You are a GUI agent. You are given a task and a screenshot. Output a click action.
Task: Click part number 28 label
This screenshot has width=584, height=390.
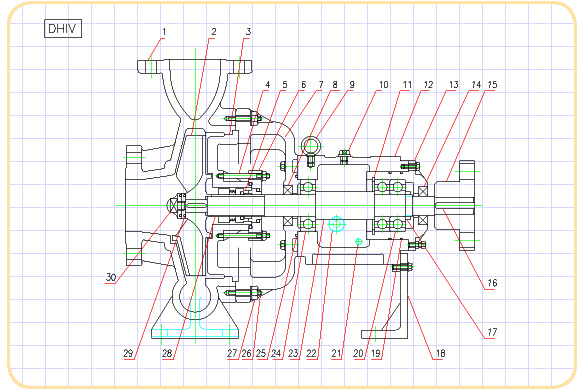click(167, 353)
